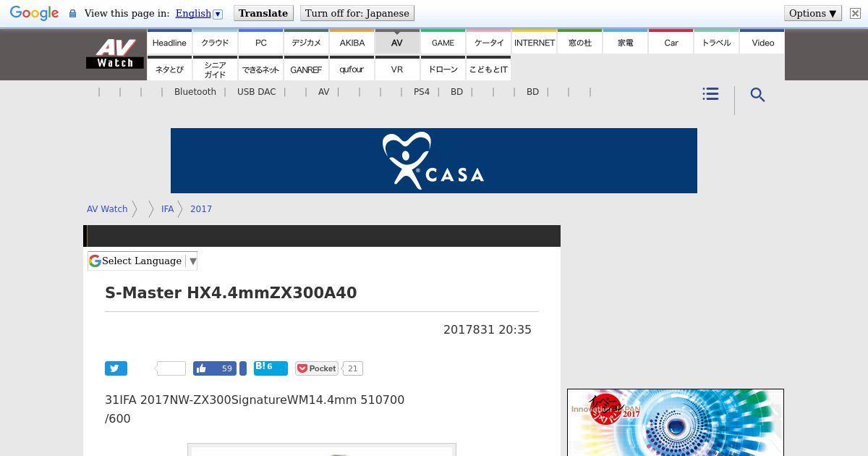Image resolution: width=868 pixels, height=456 pixels.
Task: Click the Translate button
Action: pos(263,13)
